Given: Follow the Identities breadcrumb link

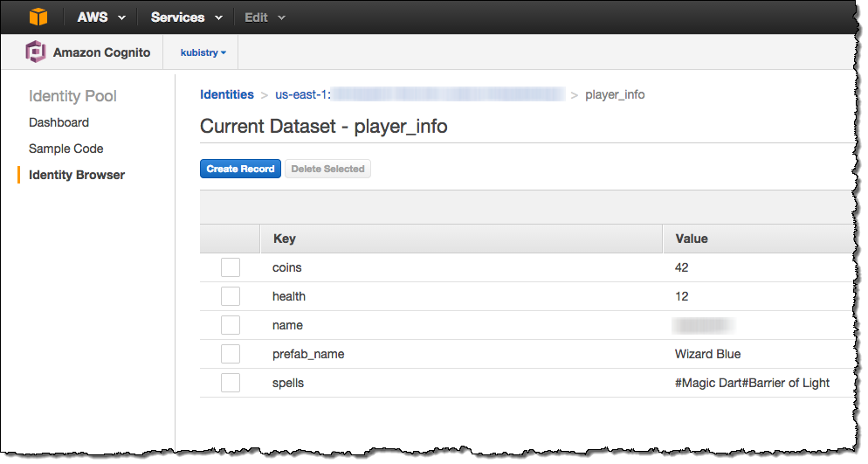Looking at the screenshot, I should [x=227, y=94].
